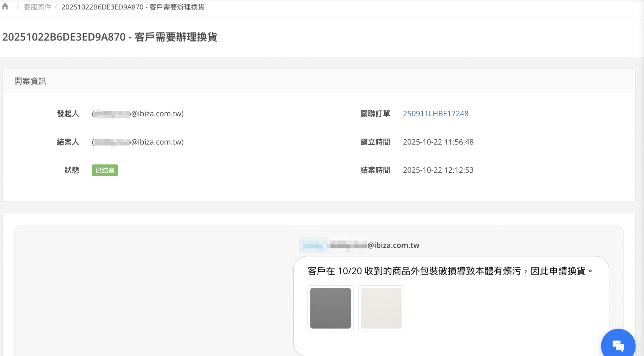Click the 結案人 email address

coord(138,142)
